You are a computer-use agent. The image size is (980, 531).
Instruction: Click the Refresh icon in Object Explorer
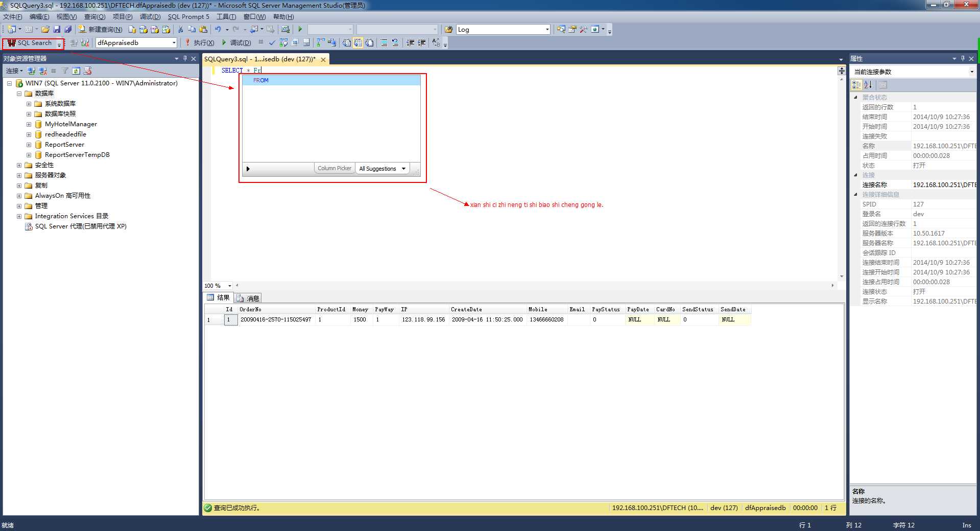point(76,71)
